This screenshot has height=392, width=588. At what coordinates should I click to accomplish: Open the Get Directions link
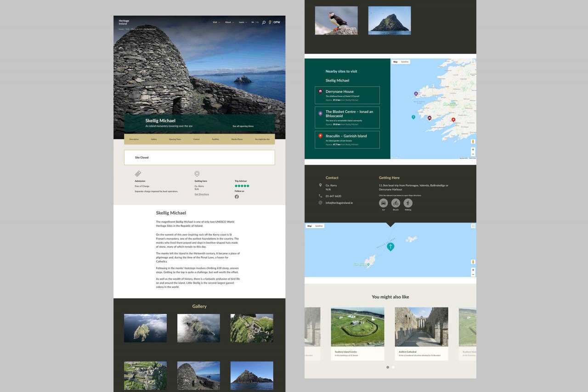(202, 194)
